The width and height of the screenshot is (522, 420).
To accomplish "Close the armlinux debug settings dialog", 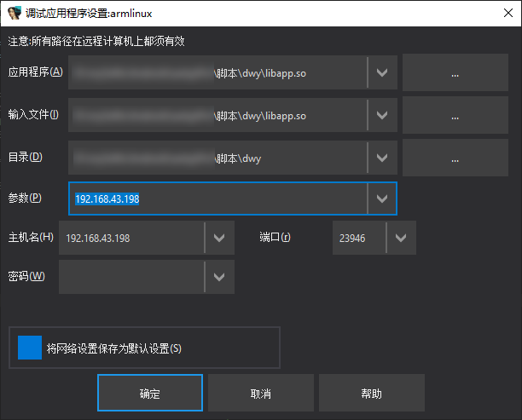I will (508, 13).
